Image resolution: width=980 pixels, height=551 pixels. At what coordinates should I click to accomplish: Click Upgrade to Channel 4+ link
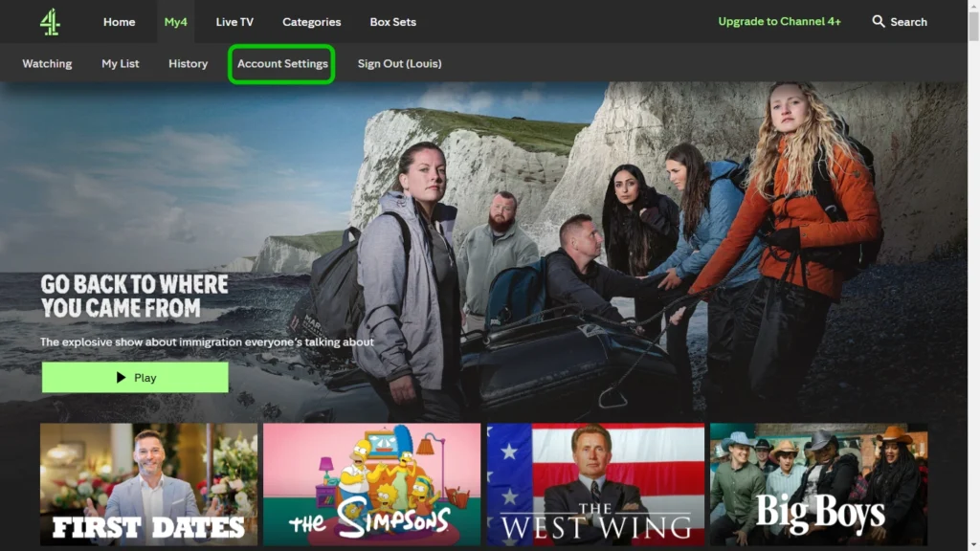779,21
